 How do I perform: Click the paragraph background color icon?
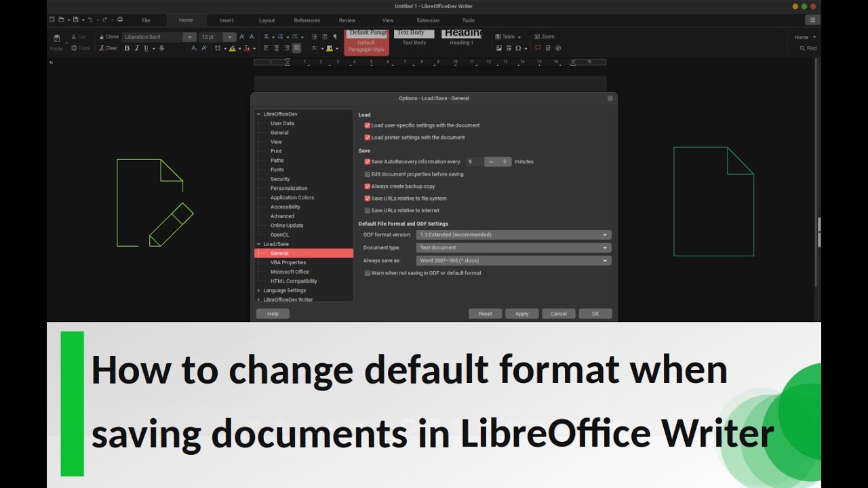(x=330, y=48)
